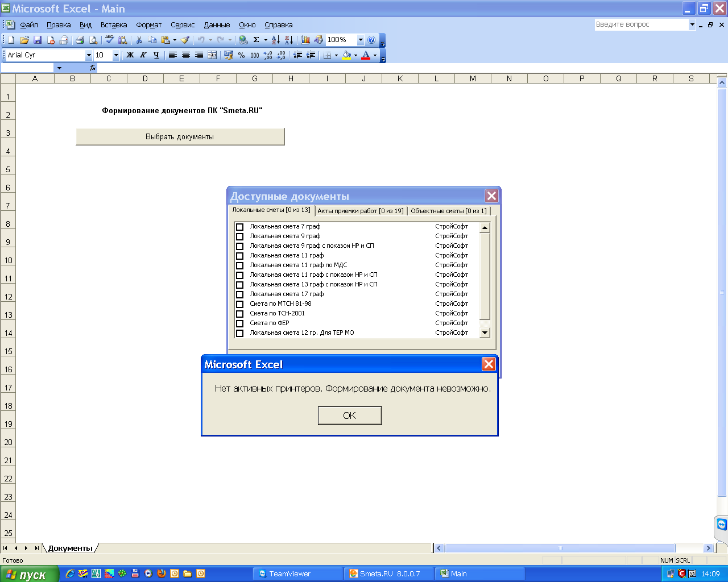Open the Arial Cyr font name dropdown
This screenshot has width=728, height=582.
click(x=89, y=55)
